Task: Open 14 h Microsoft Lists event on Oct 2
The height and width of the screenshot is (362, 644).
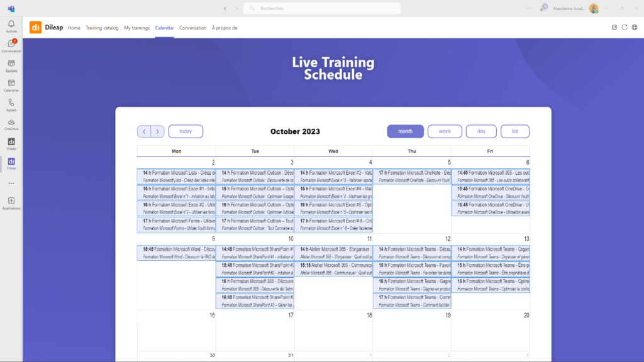Action: coord(177,177)
